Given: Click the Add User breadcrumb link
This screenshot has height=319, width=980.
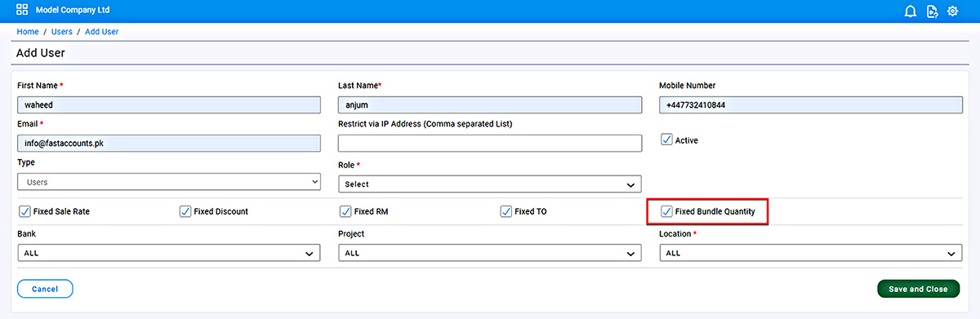Looking at the screenshot, I should click(102, 32).
